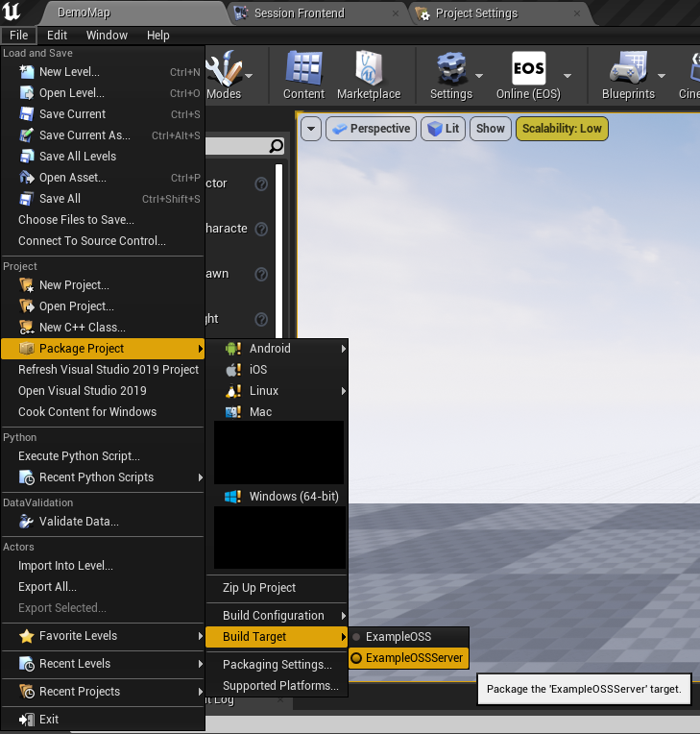Viewport: 700px width, 734px height.
Task: Click the Session Frontend tab icon
Action: [x=241, y=13]
